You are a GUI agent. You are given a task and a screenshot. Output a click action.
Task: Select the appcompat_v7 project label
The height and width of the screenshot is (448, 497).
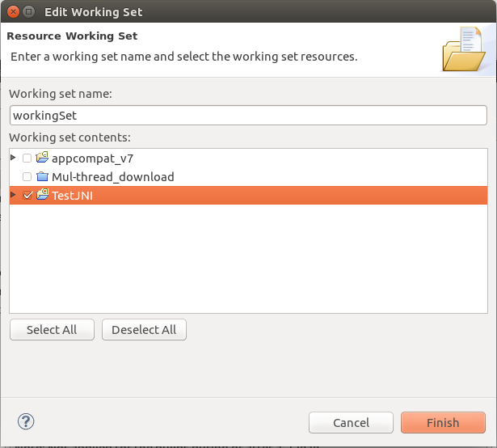coord(92,158)
